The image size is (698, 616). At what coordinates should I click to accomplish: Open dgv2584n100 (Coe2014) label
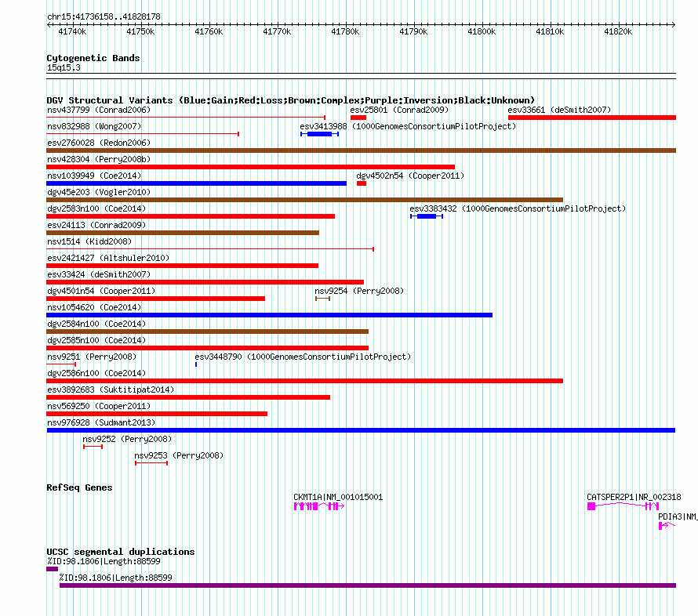96,324
